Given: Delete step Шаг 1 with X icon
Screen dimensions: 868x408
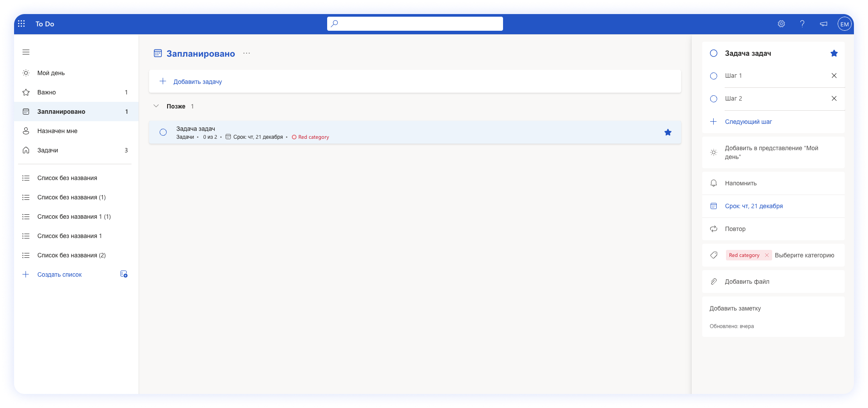Looking at the screenshot, I should click(834, 76).
